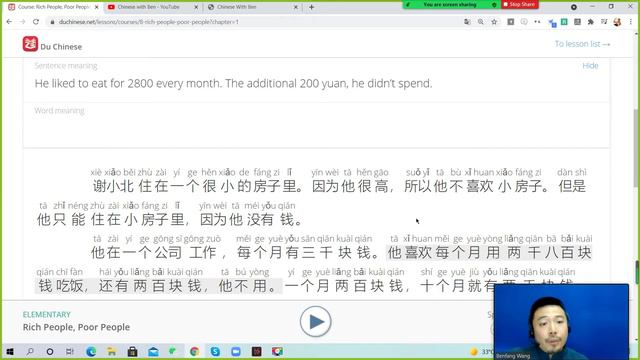Click the word 吃饭 in highlighted sentence

tap(70, 286)
